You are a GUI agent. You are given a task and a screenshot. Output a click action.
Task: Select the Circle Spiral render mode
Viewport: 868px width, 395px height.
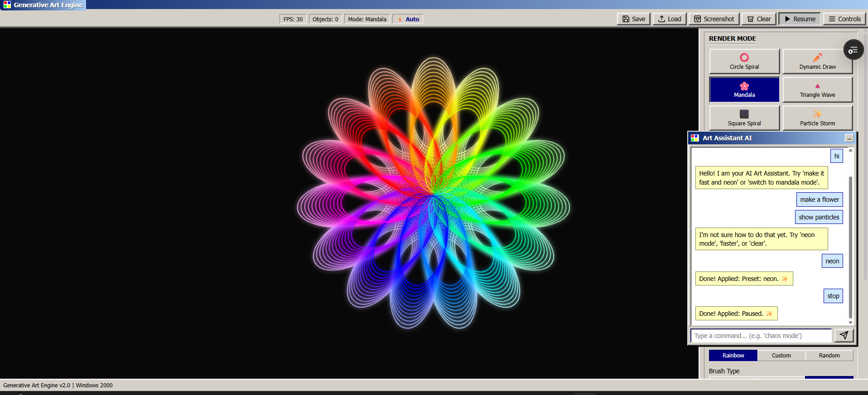[744, 62]
